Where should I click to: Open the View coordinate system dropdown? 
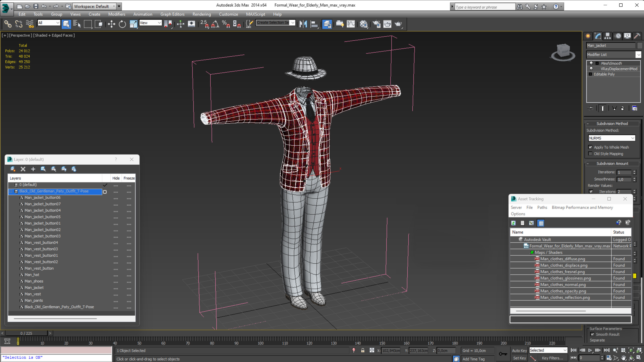(x=150, y=23)
